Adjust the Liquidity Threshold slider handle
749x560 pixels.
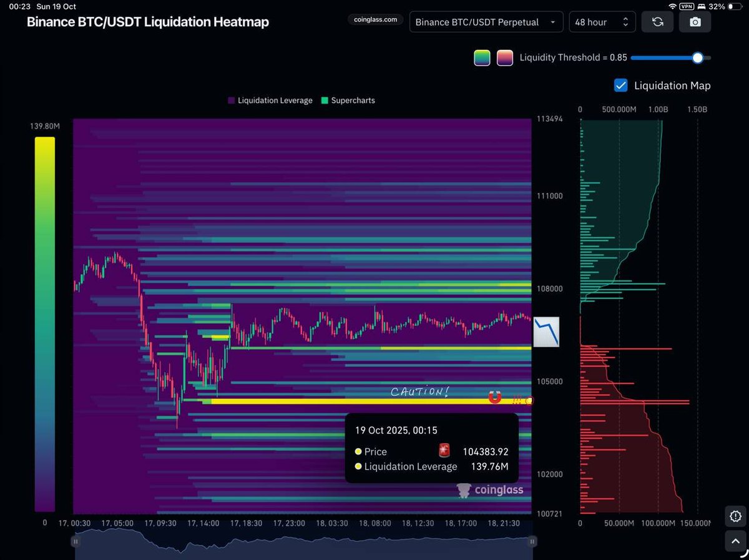click(698, 58)
